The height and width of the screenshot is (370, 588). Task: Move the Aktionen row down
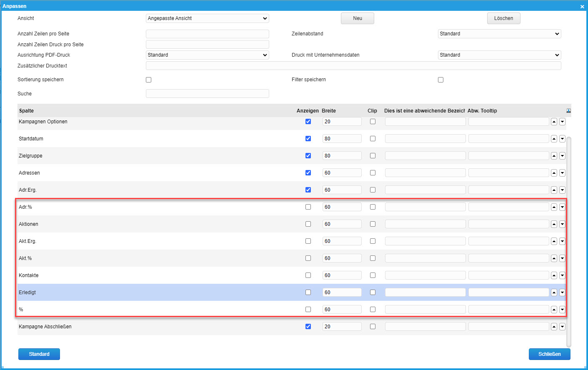tap(562, 224)
